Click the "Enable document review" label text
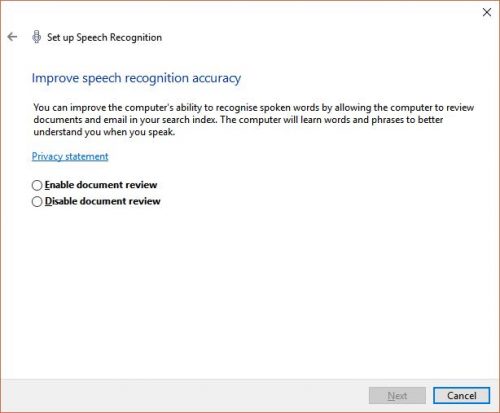Image resolution: width=500 pixels, height=413 pixels. pyautogui.click(x=101, y=185)
